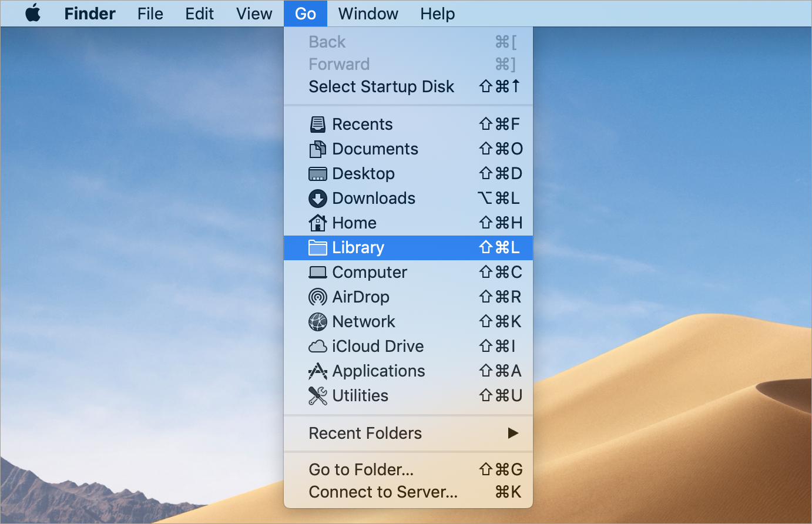Image resolution: width=812 pixels, height=524 pixels.
Task: Click the Home house icon
Action: (x=318, y=223)
